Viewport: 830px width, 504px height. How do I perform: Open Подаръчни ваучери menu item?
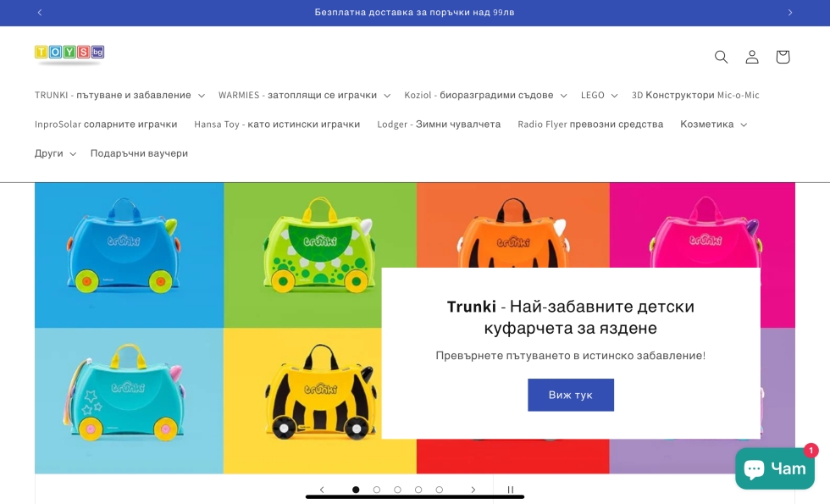tap(139, 153)
